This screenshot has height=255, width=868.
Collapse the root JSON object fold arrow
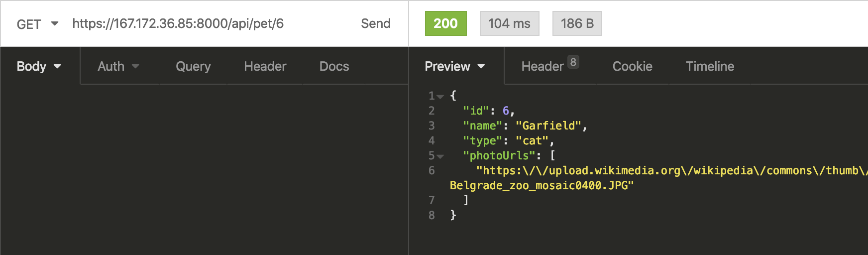[x=440, y=97]
